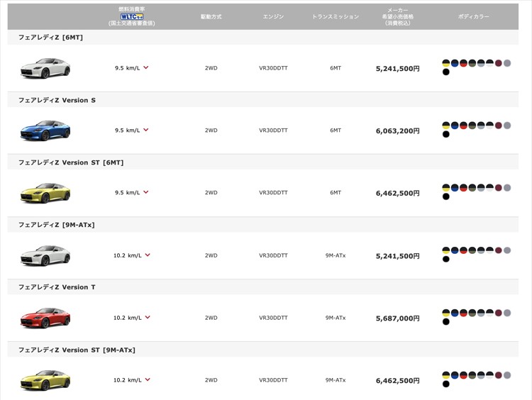This screenshot has width=532, height=400.
Task: Open the フェアレディZ Version ST [9M-ATx] grade title
Action: 77,350
